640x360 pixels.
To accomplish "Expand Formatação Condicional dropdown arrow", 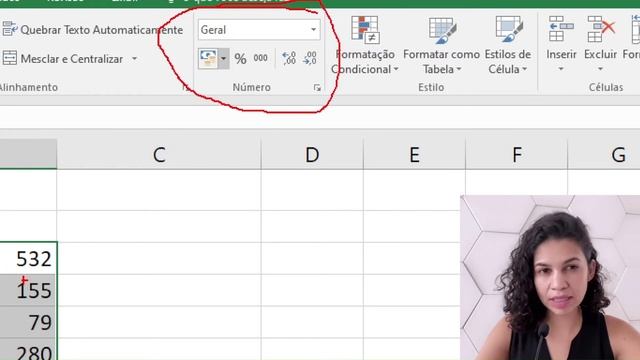I will (396, 69).
